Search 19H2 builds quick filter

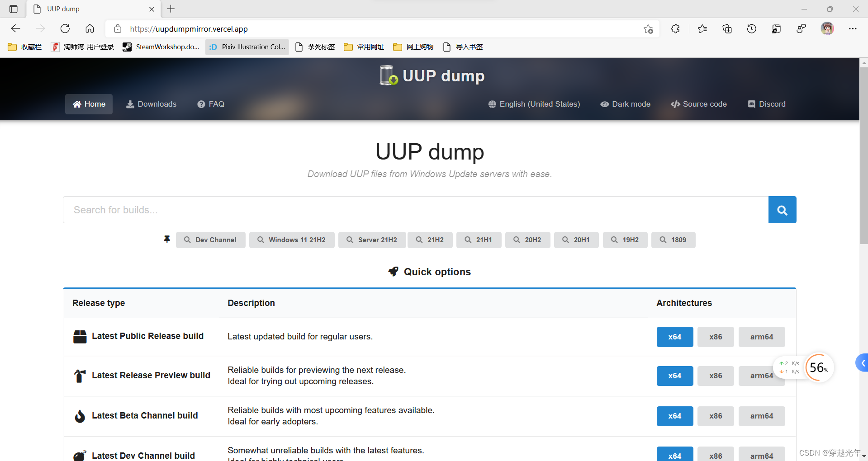coord(625,240)
